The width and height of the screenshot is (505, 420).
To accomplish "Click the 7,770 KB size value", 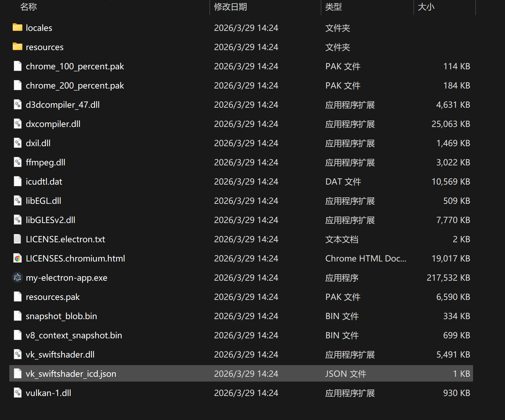I will (453, 220).
